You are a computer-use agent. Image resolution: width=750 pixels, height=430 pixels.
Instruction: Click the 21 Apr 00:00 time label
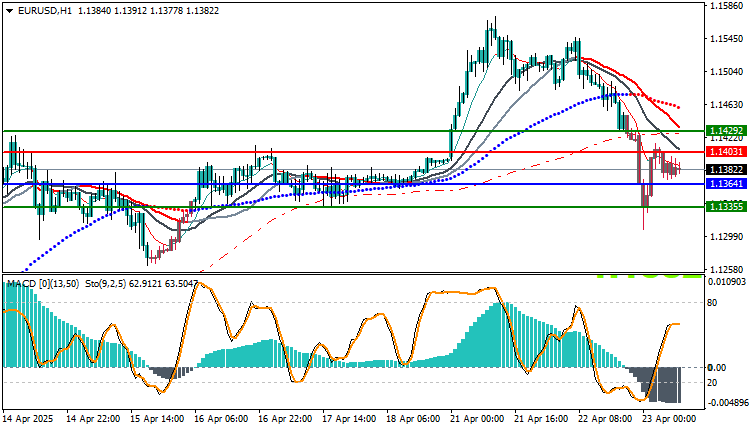pos(478,419)
